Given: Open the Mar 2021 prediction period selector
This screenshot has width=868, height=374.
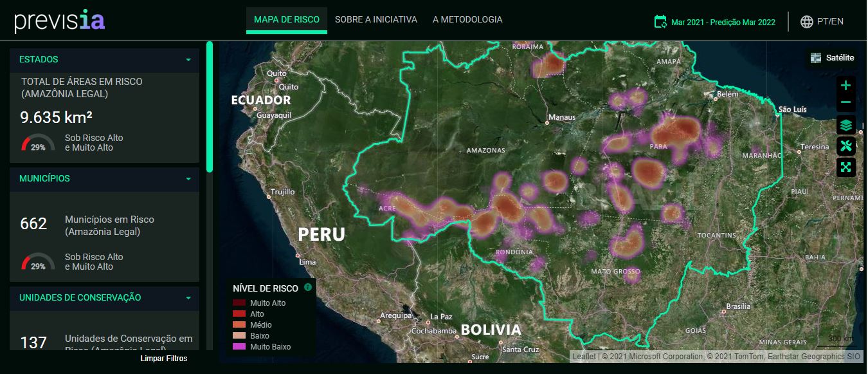Looking at the screenshot, I should pos(723,22).
